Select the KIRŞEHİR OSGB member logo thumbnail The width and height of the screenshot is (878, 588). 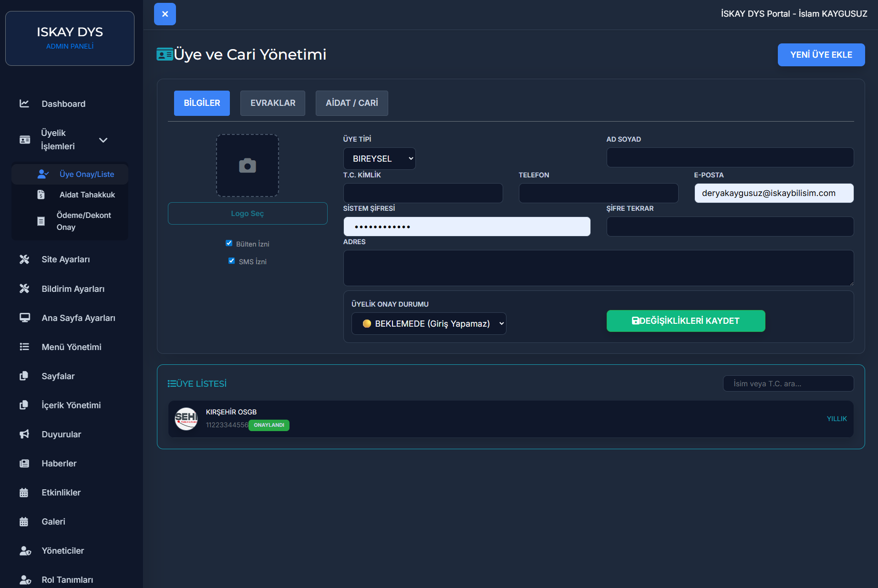coord(186,419)
